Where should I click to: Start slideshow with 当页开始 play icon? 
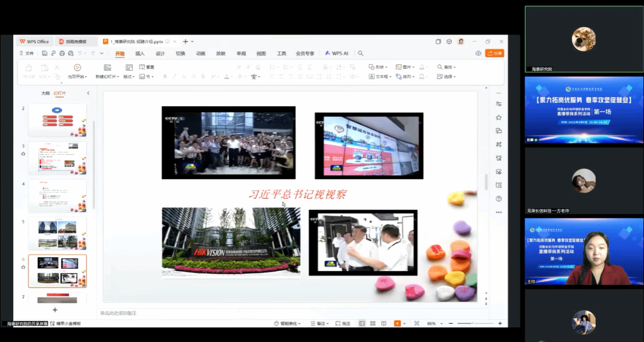[77, 67]
